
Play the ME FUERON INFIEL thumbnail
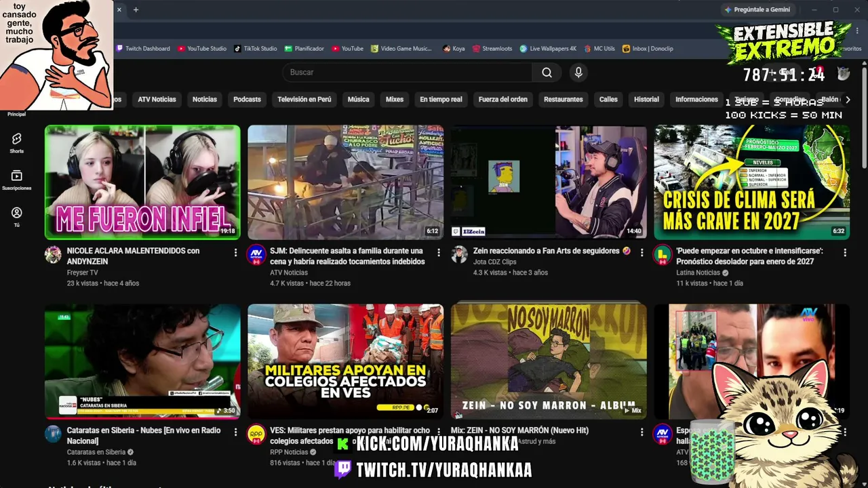(x=142, y=182)
